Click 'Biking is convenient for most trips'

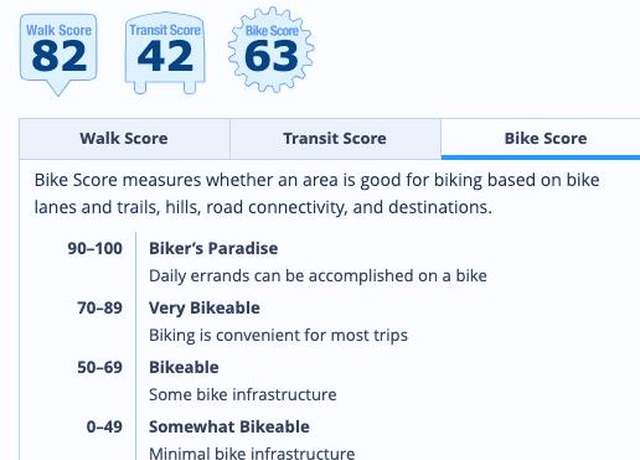(278, 335)
